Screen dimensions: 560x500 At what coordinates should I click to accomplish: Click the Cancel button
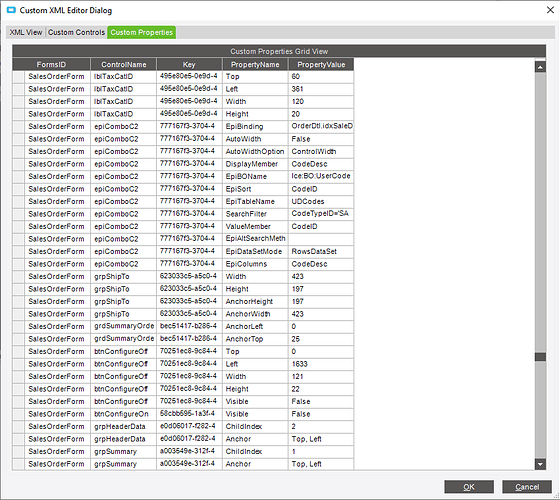tap(527, 487)
